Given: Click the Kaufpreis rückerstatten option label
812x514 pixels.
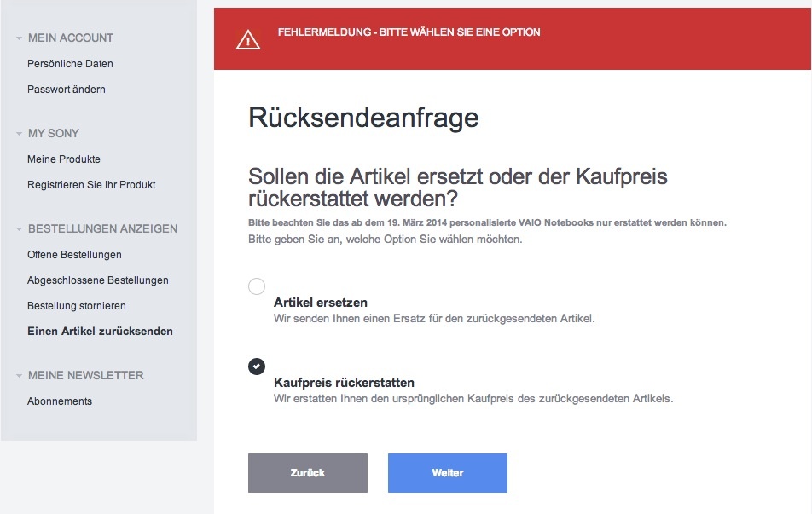Looking at the screenshot, I should [x=344, y=383].
